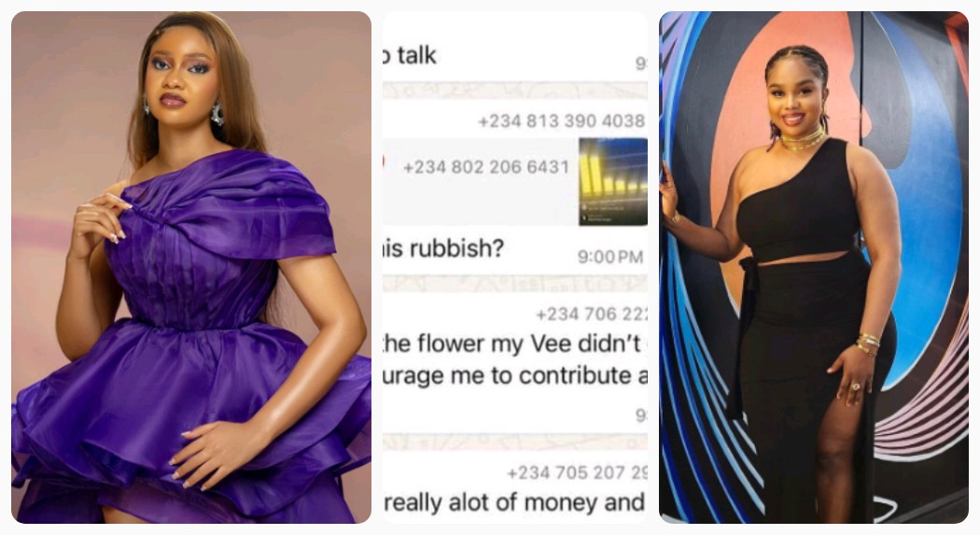980x535 pixels.
Task: Click the 'really alot of money and' message
Action: tap(513, 502)
